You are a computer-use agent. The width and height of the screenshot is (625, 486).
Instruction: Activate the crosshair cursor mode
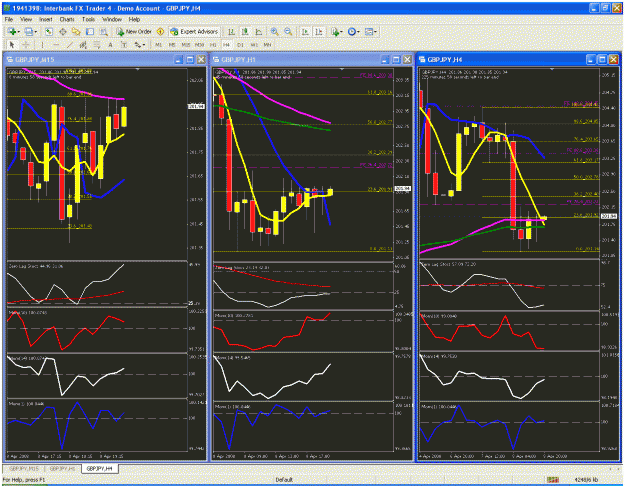click(26, 45)
